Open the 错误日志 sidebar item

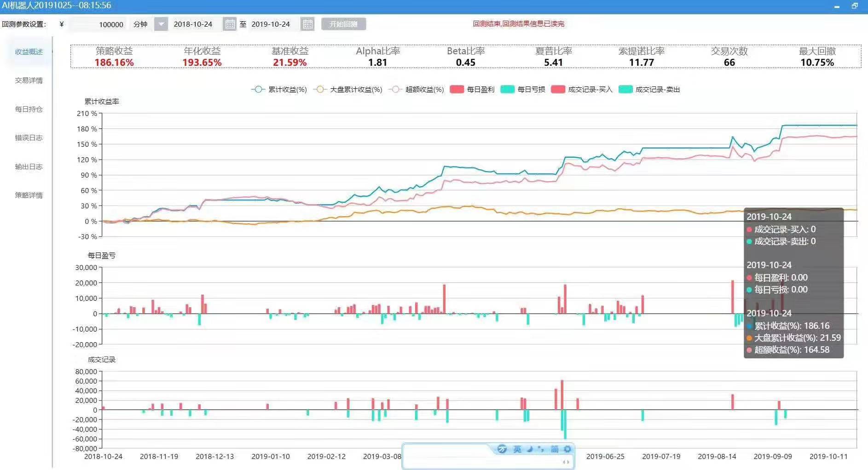click(x=29, y=138)
